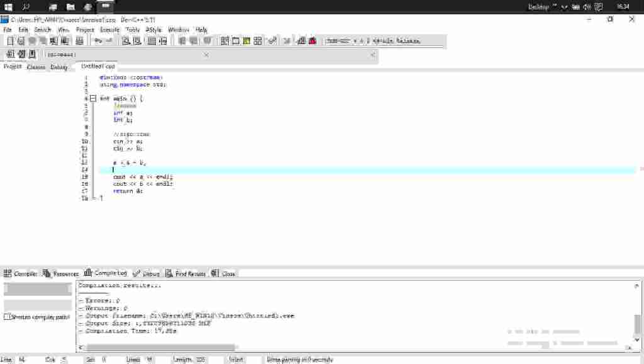Click the Open file toolbar icon

[21, 41]
